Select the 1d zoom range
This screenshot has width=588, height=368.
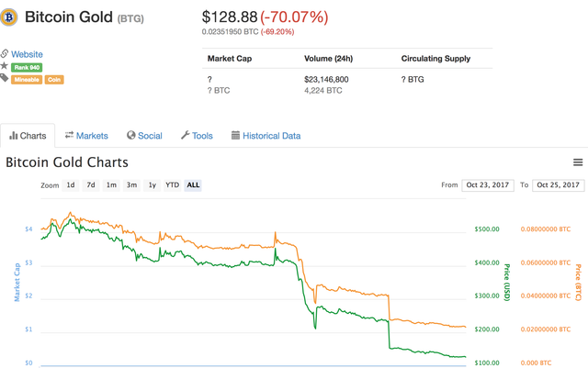tap(71, 185)
